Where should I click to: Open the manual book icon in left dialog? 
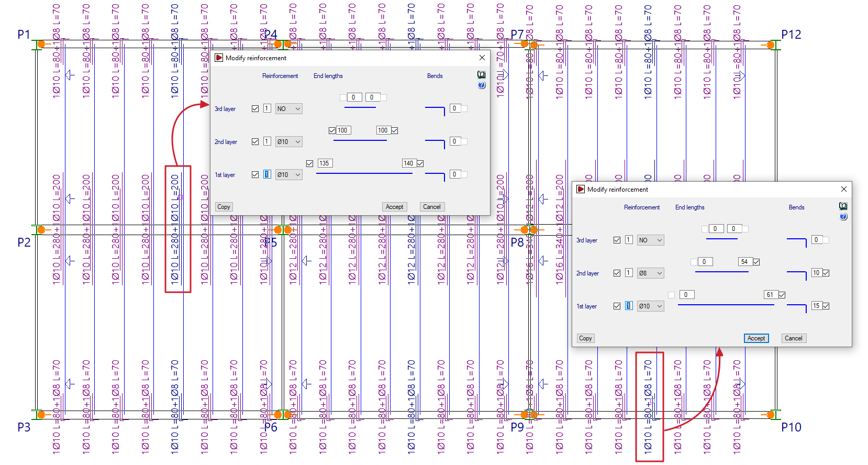pyautogui.click(x=482, y=75)
